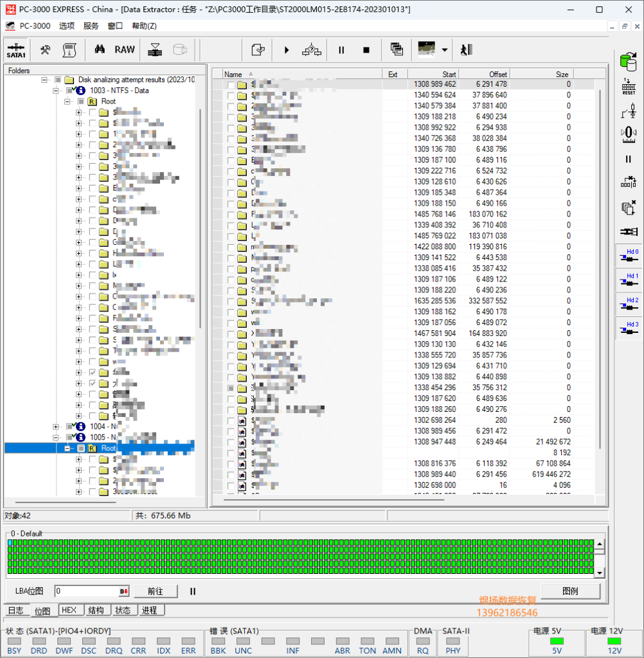Toggle head Hd 3
This screenshot has width=644, height=658.
(x=629, y=328)
